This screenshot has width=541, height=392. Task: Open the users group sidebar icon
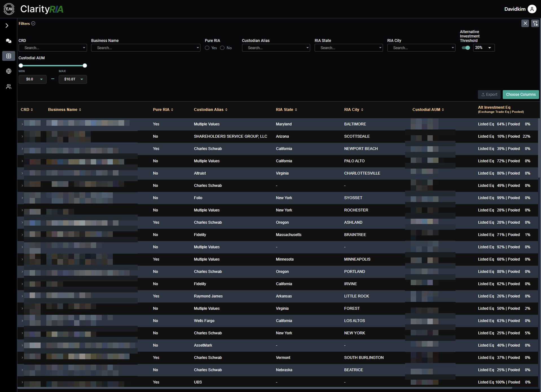click(9, 87)
